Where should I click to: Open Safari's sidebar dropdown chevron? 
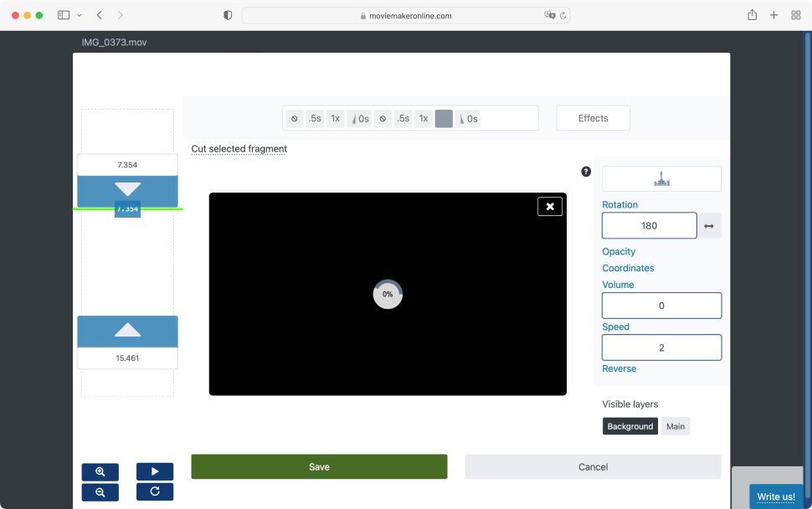79,14
